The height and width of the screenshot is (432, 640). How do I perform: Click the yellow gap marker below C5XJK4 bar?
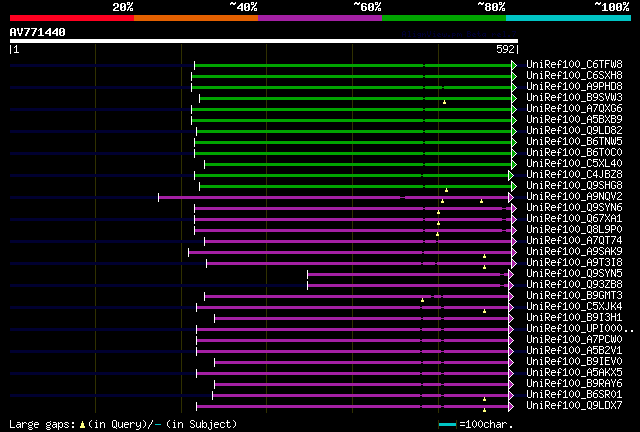(484, 312)
